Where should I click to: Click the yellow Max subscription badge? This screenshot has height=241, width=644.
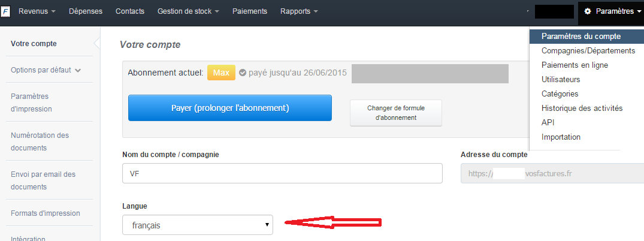tap(222, 73)
